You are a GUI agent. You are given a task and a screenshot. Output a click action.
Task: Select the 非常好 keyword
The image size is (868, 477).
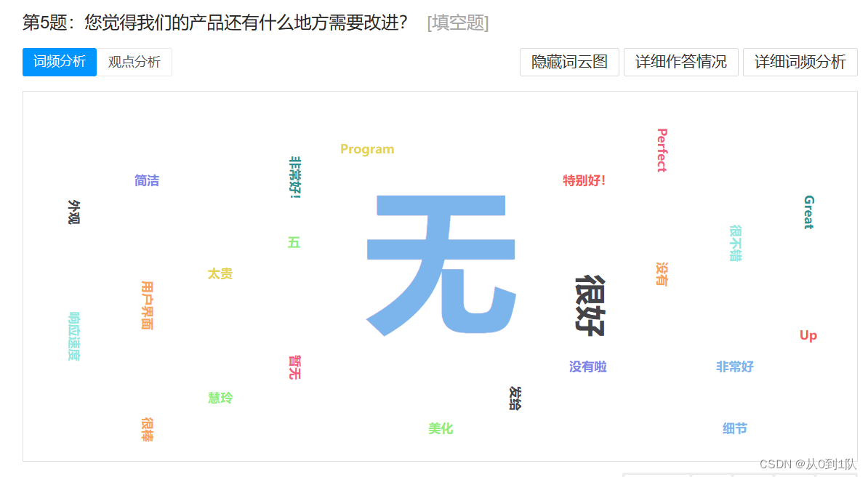[x=734, y=367]
